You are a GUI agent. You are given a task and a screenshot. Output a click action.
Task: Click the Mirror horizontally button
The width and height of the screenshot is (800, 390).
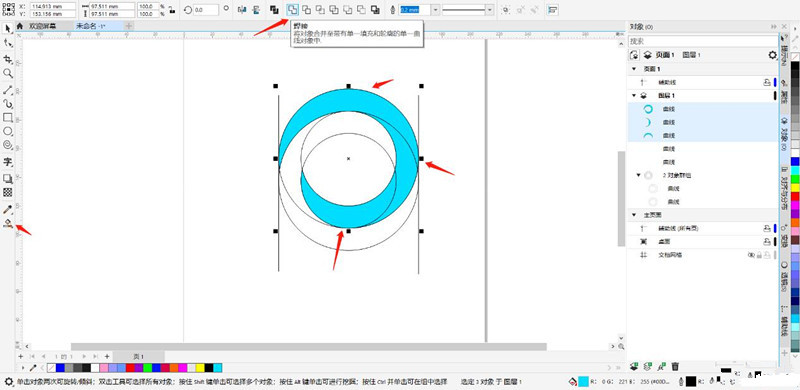pos(242,10)
